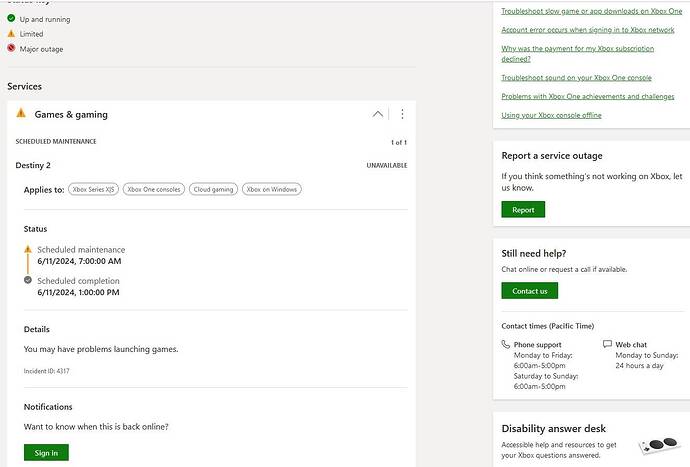Open Troubleshoot slow game downloads link
This screenshot has height=467, width=690.
(591, 10)
